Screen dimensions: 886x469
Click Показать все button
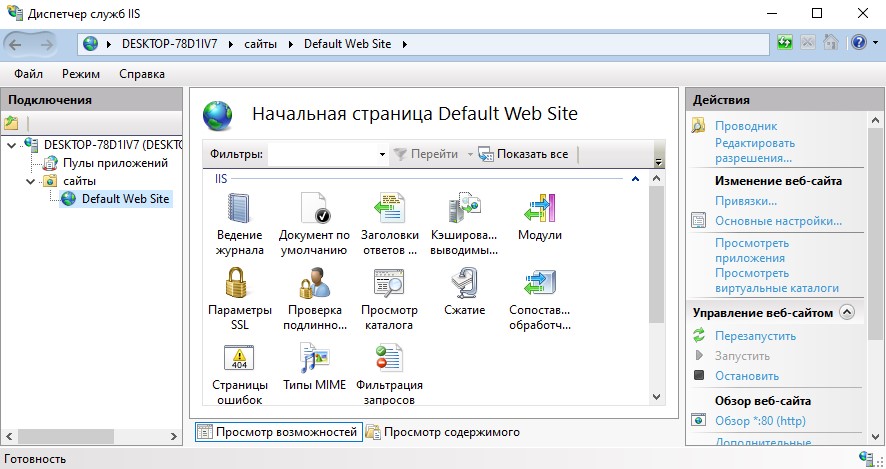click(x=523, y=154)
